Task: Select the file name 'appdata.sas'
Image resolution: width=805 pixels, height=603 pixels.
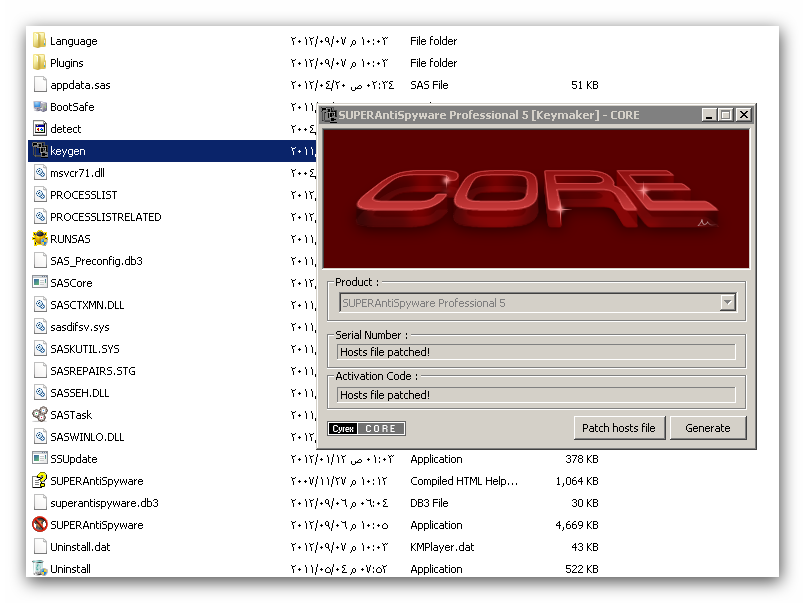Action: pos(80,85)
